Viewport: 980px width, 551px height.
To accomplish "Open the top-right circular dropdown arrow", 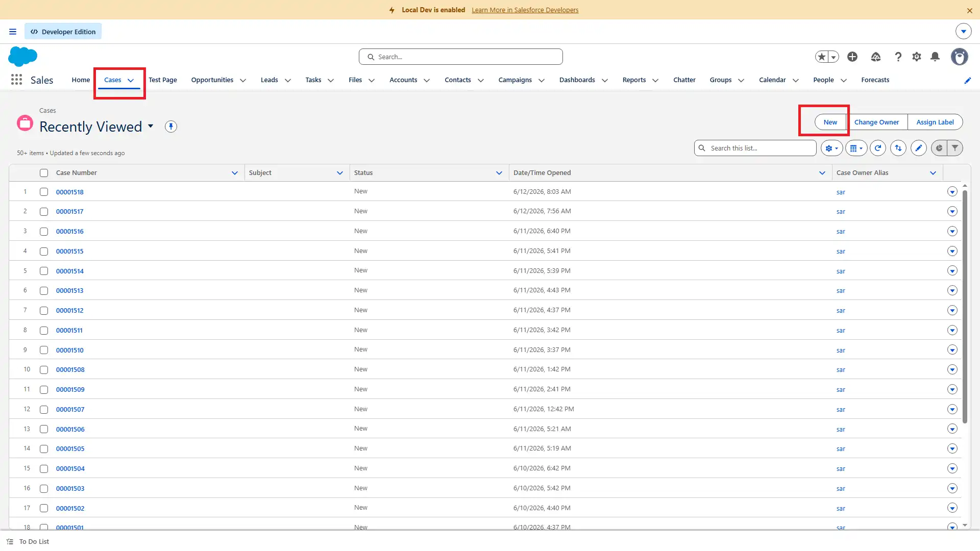I will (964, 32).
